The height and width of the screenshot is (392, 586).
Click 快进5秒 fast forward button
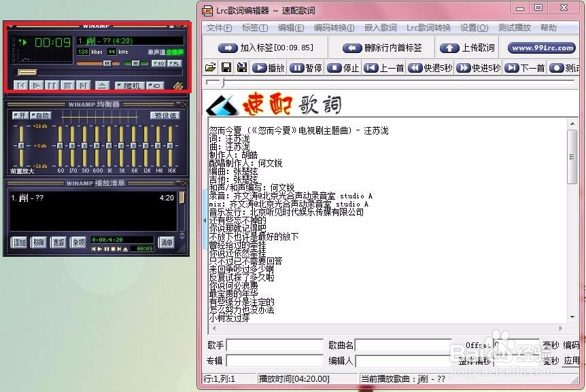pyautogui.click(x=479, y=68)
